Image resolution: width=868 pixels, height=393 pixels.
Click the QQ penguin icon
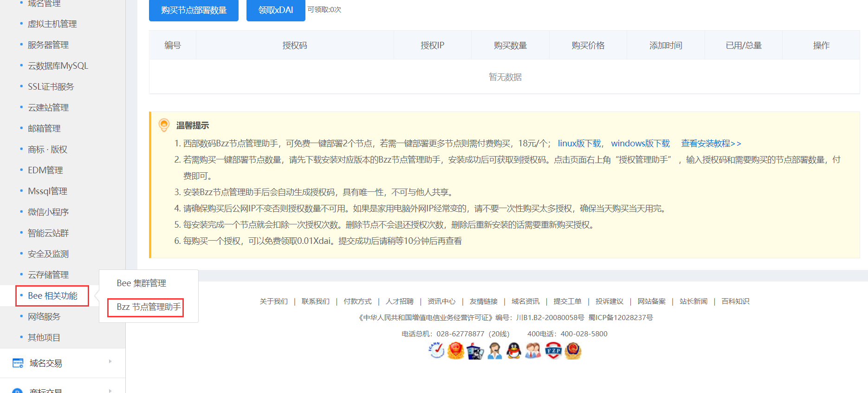coord(514,351)
